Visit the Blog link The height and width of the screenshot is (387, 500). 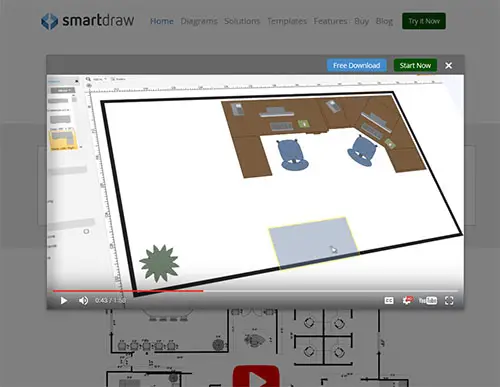coord(384,21)
